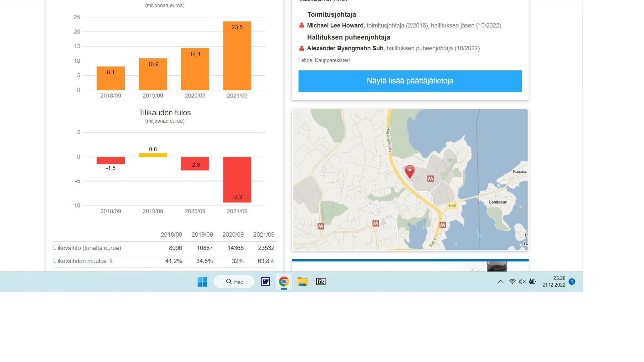Screen dimensions: 644x362
Task: Click person icon beside Michael Lee Howard
Action: pos(302,25)
